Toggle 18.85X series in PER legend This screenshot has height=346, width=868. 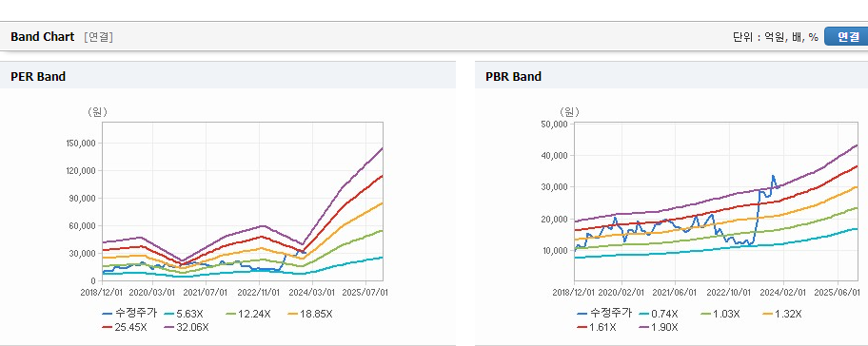pos(310,314)
